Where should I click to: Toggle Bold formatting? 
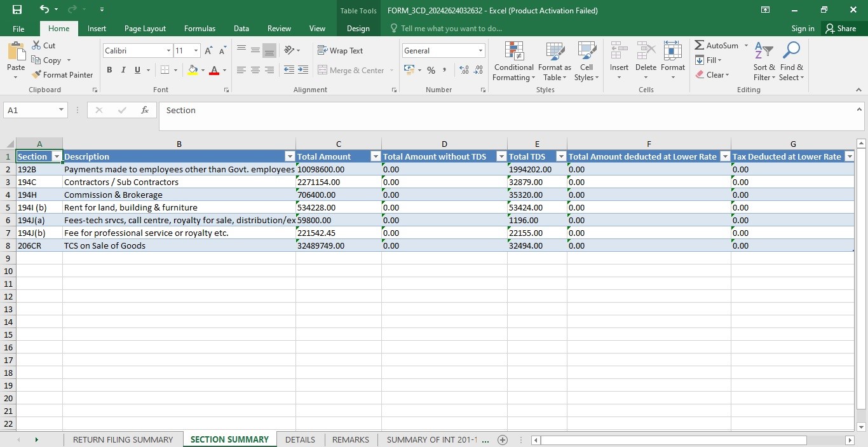tap(109, 70)
